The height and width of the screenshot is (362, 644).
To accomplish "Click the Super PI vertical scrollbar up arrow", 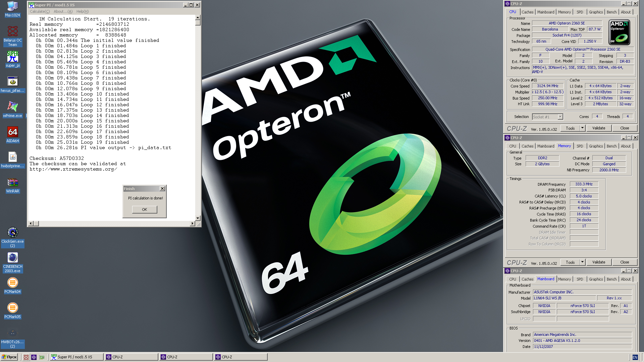I will point(198,17).
